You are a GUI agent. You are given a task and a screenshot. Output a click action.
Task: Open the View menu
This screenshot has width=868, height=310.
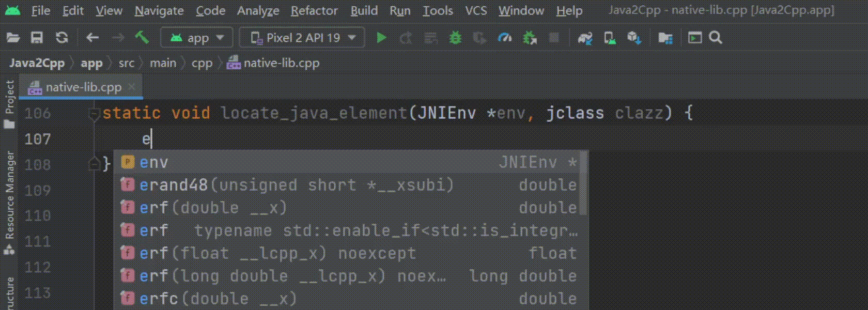[109, 11]
